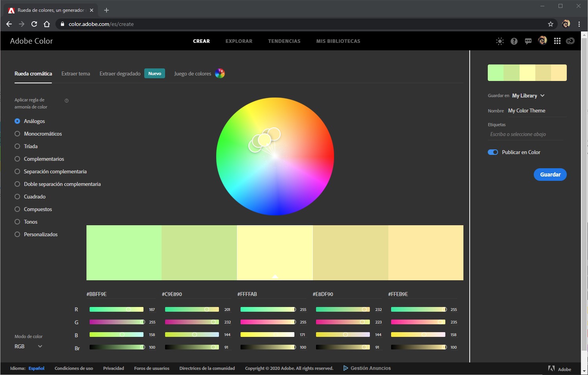Bookmark page with the star icon
588x375 pixels.
tap(550, 24)
